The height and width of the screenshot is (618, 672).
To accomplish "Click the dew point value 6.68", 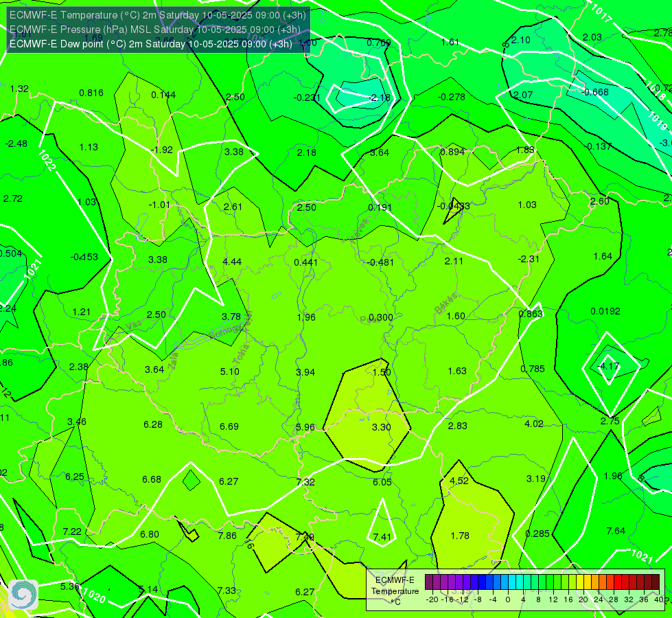I will pyautogui.click(x=152, y=479).
